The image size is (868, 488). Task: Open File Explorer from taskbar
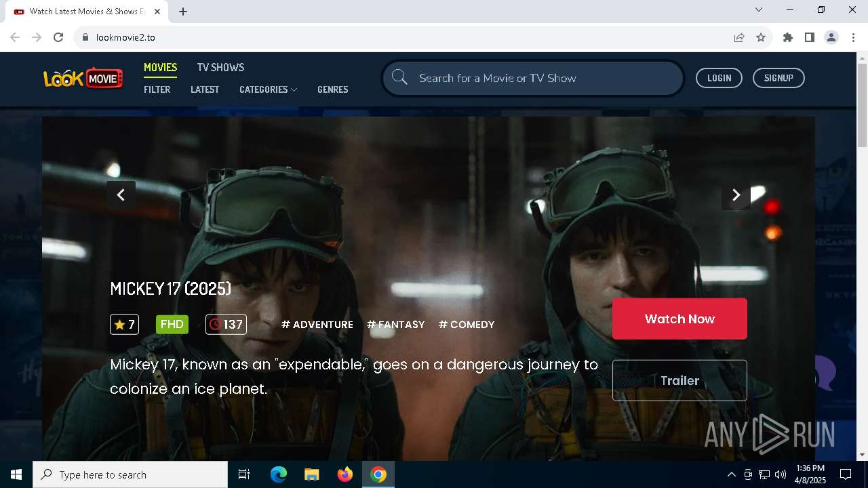pyautogui.click(x=312, y=474)
